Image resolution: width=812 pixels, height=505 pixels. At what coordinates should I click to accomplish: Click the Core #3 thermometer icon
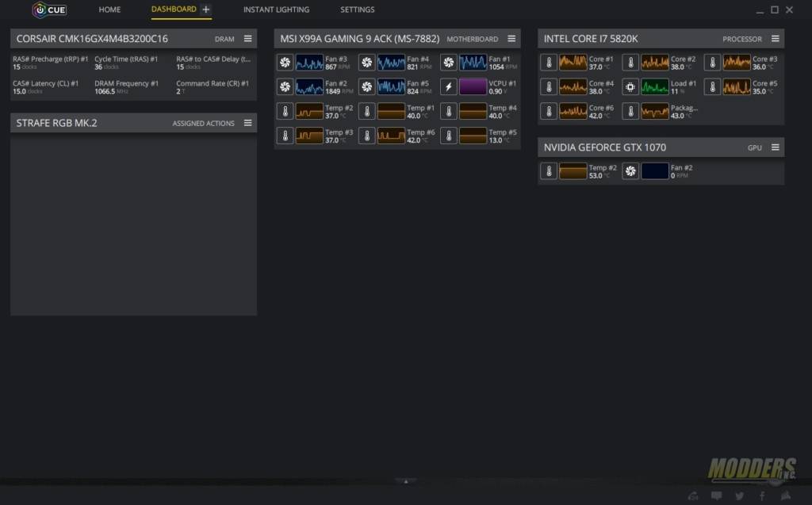point(712,63)
